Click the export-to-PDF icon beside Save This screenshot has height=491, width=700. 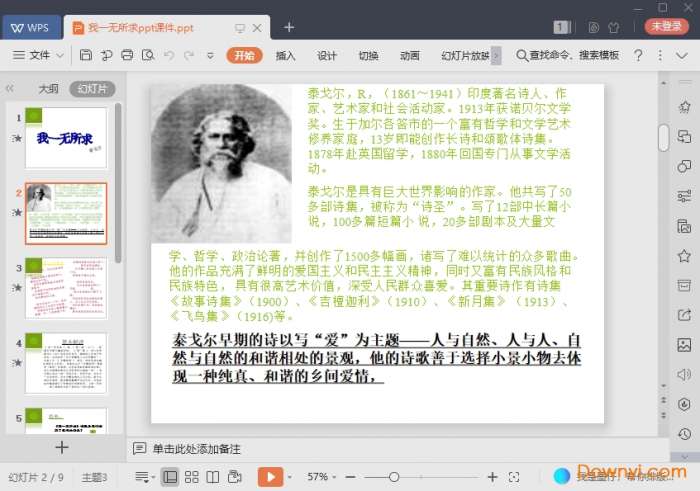tap(106, 55)
